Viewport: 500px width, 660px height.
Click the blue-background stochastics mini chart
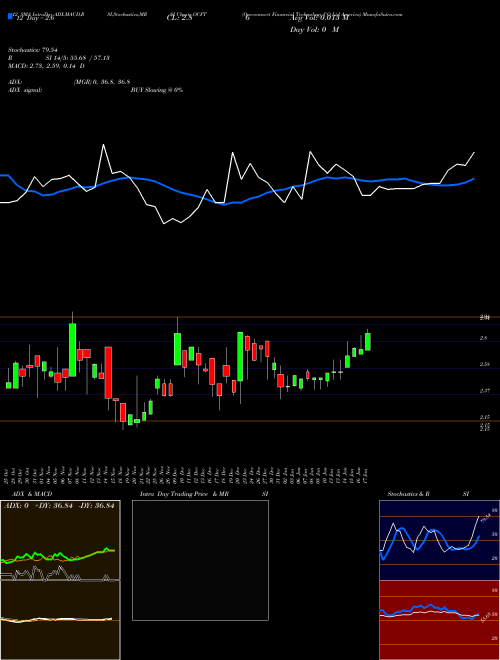tap(439, 540)
